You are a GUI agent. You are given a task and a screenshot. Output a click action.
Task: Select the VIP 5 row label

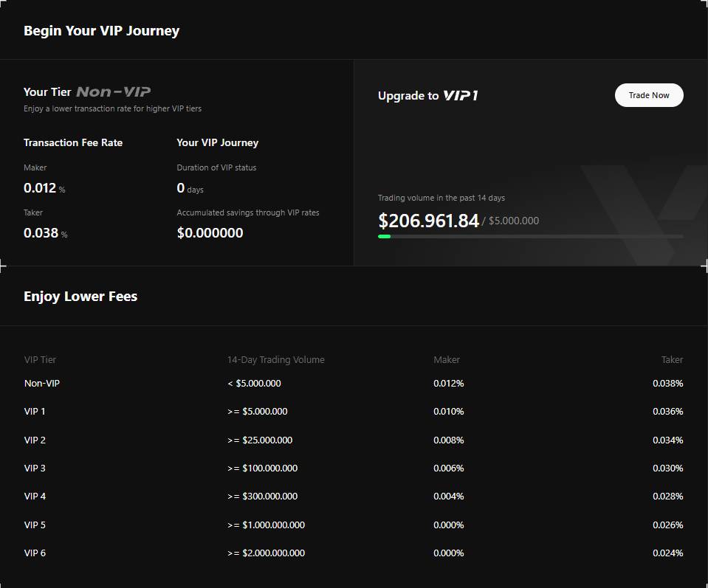click(35, 525)
